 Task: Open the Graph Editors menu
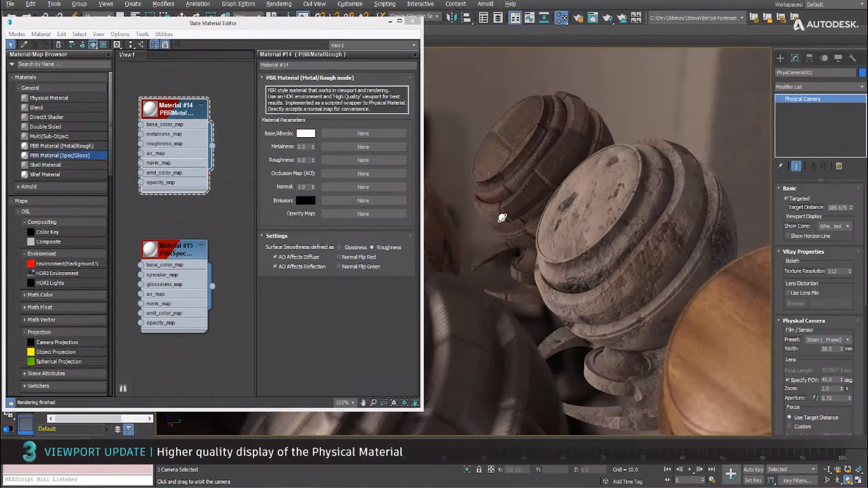coord(238,4)
